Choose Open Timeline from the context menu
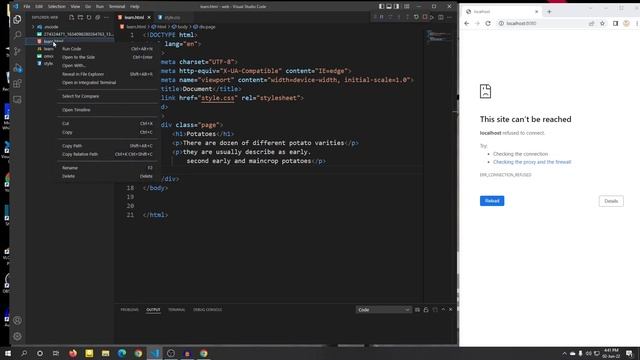This screenshot has width=640, height=360. point(107,110)
